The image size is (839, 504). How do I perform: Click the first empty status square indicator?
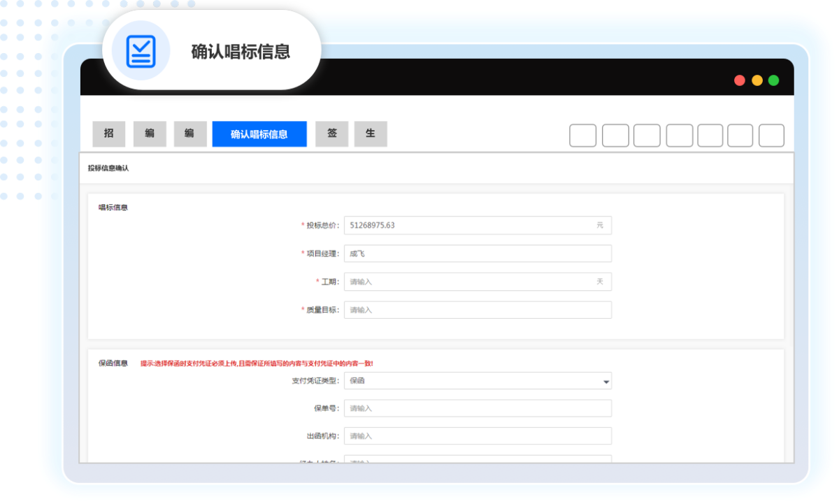pyautogui.click(x=582, y=136)
